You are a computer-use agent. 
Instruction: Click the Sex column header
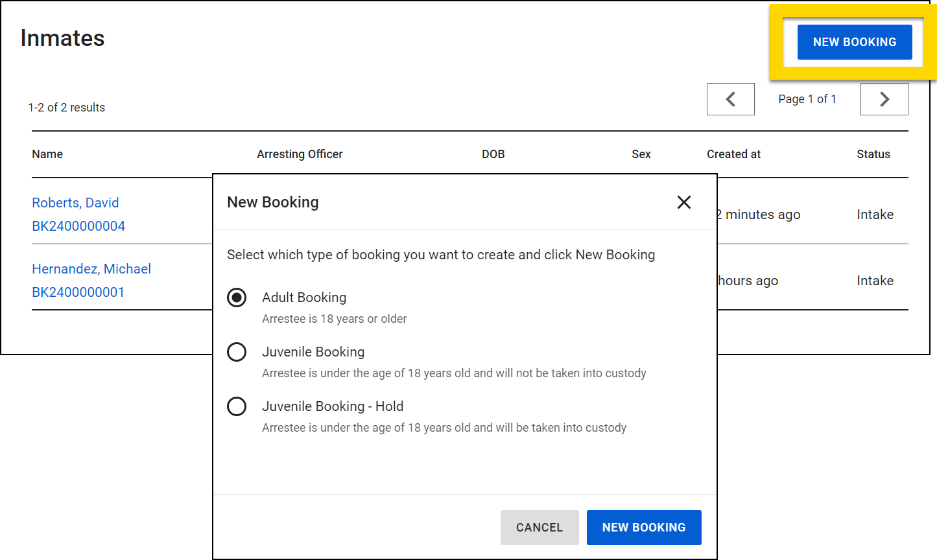(641, 154)
